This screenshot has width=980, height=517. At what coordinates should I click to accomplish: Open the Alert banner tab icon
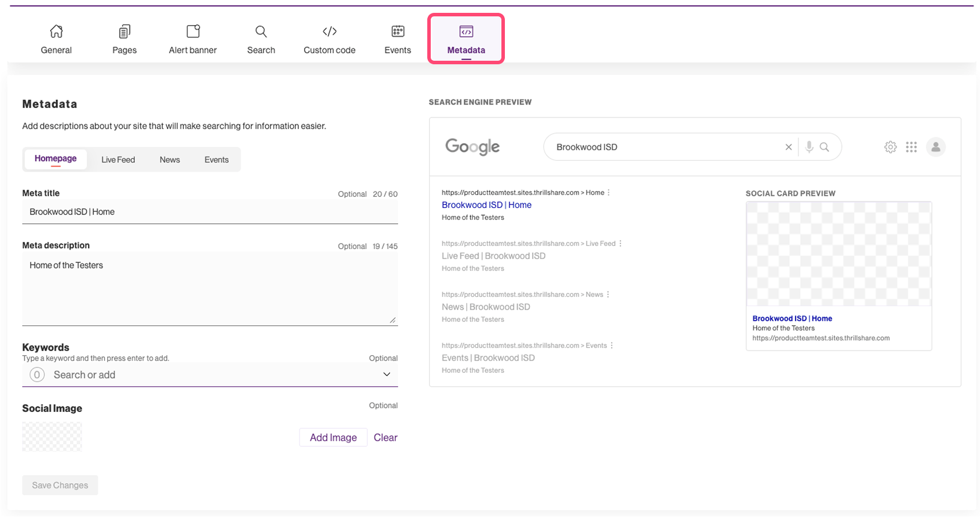(193, 31)
